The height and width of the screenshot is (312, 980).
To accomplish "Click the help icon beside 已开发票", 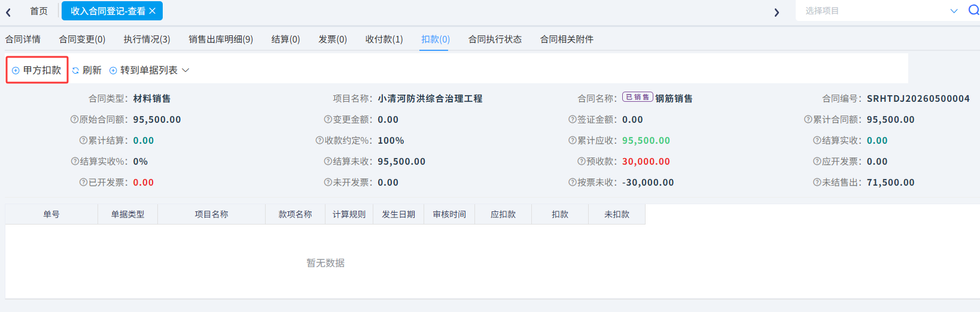I will [x=84, y=182].
